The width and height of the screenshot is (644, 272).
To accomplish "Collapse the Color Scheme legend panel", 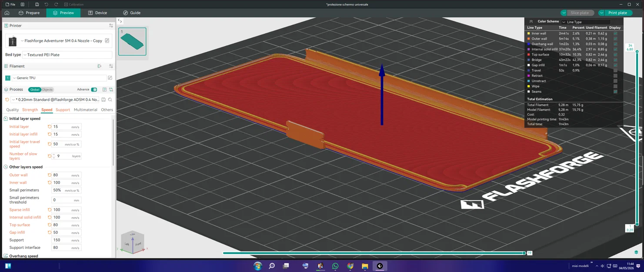I will pos(531,21).
